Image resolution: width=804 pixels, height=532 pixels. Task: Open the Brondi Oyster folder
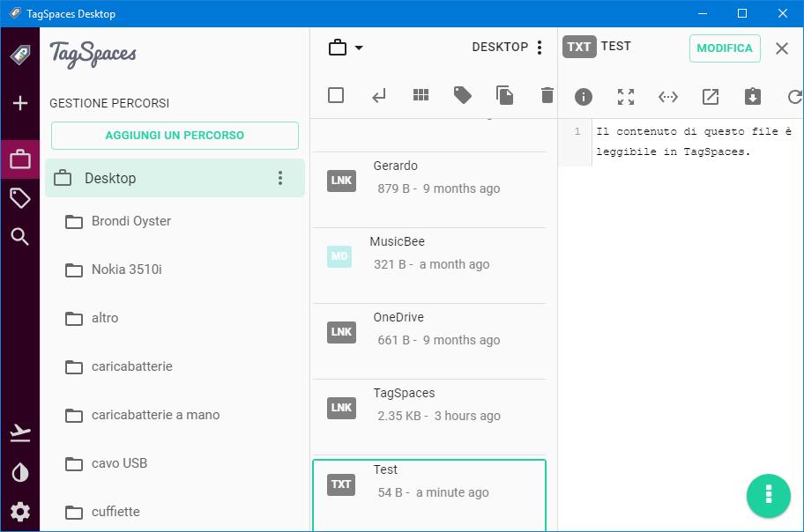(175, 221)
